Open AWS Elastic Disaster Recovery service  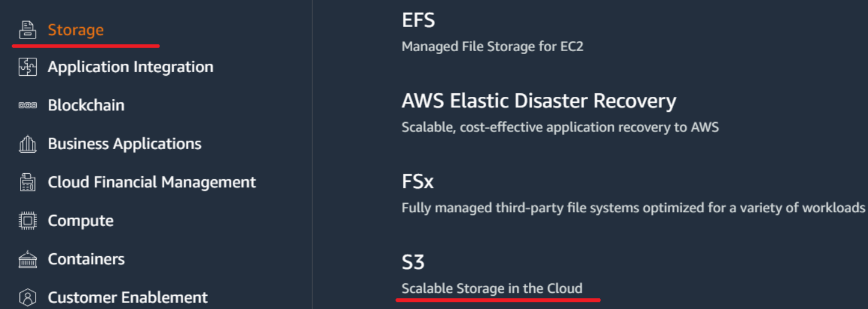(539, 101)
